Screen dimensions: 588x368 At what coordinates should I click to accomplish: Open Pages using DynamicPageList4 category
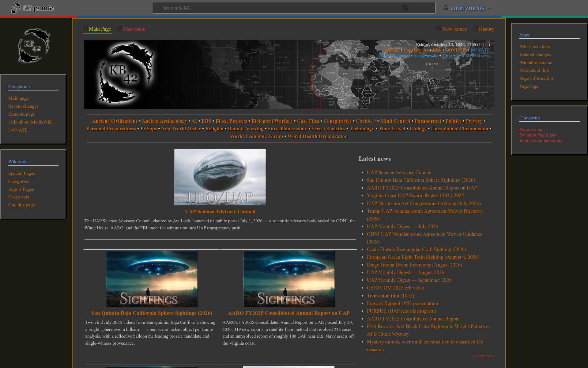[x=541, y=135]
